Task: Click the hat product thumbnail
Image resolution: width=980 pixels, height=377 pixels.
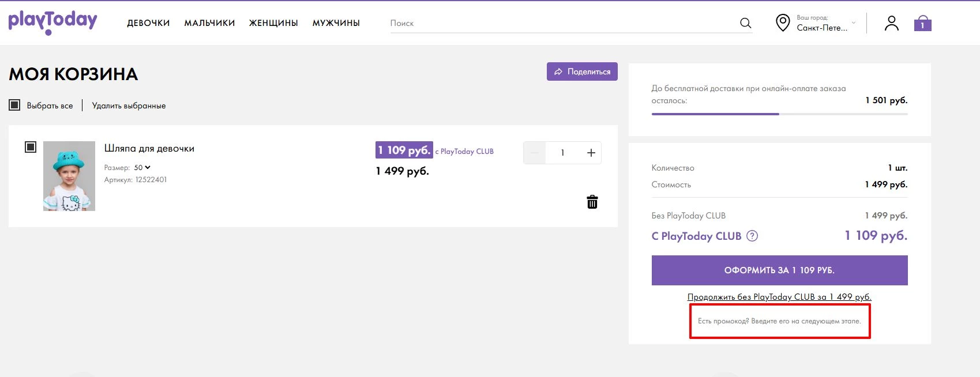Action: click(69, 176)
